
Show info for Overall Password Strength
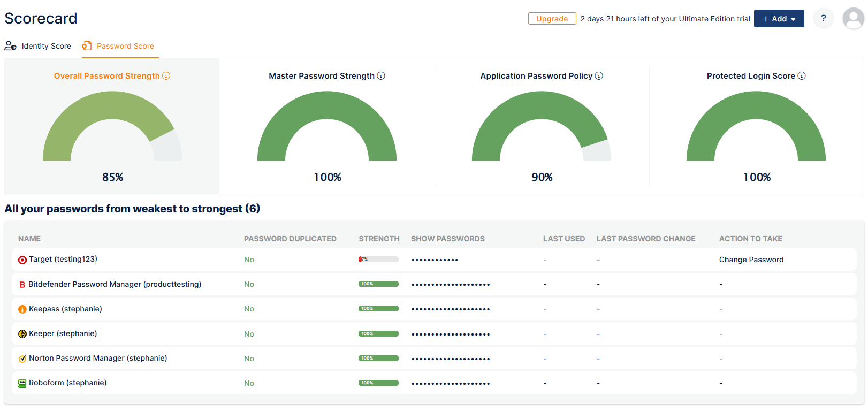coord(166,76)
